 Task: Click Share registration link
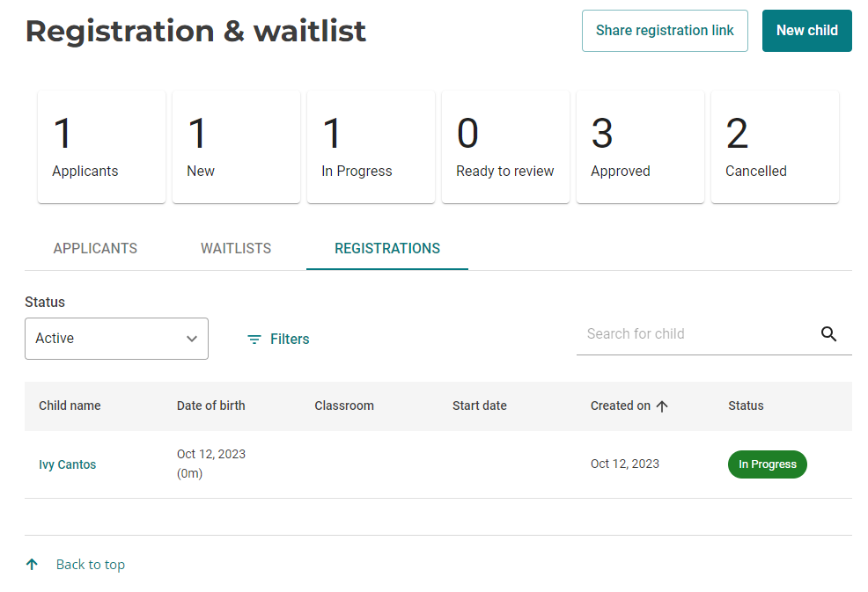point(665,30)
